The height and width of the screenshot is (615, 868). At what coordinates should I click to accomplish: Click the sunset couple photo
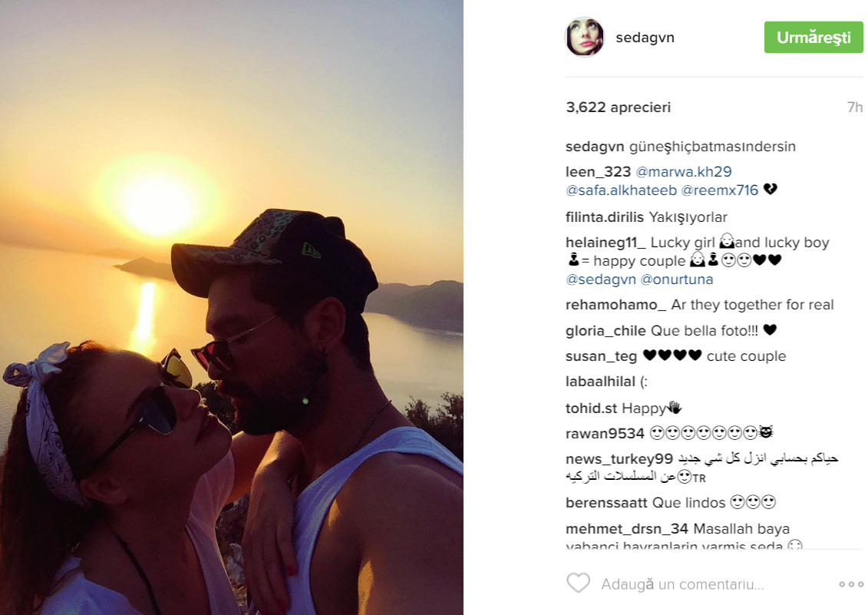click(x=232, y=307)
